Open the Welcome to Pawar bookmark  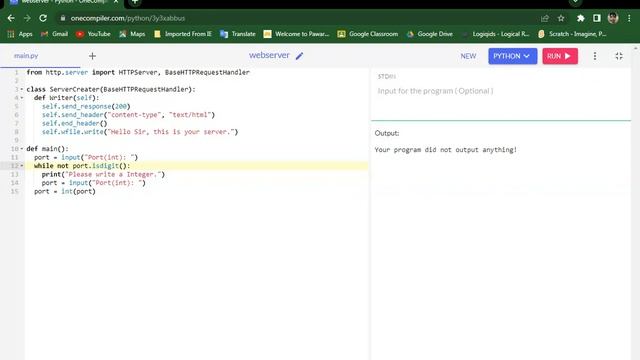[296, 34]
